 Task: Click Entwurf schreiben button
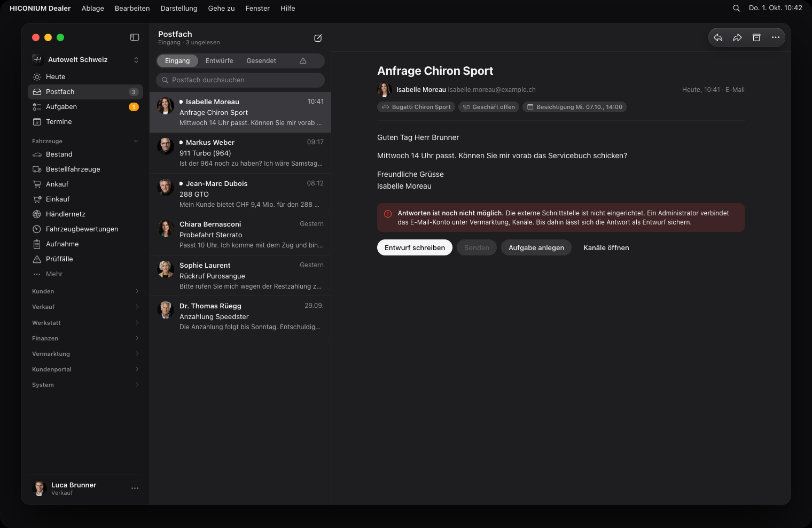tap(415, 247)
